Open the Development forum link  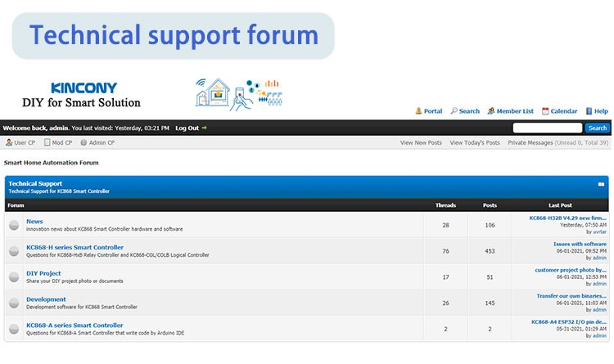46,299
